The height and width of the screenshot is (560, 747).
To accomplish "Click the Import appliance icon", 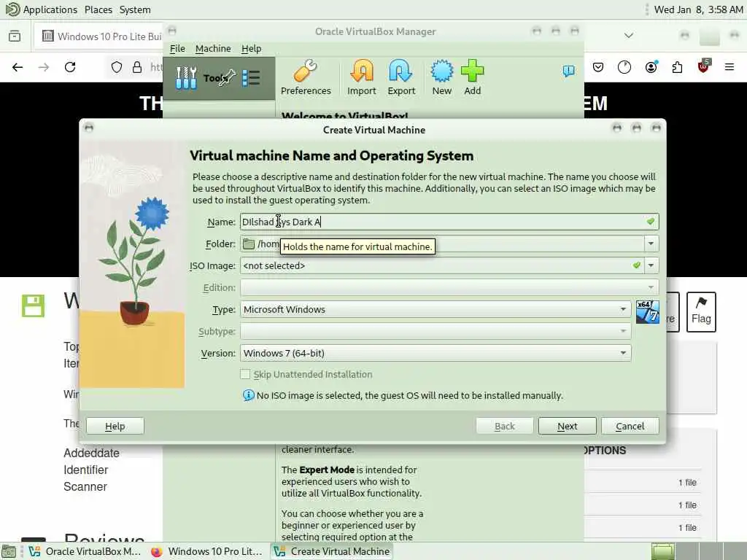I will coord(362,77).
